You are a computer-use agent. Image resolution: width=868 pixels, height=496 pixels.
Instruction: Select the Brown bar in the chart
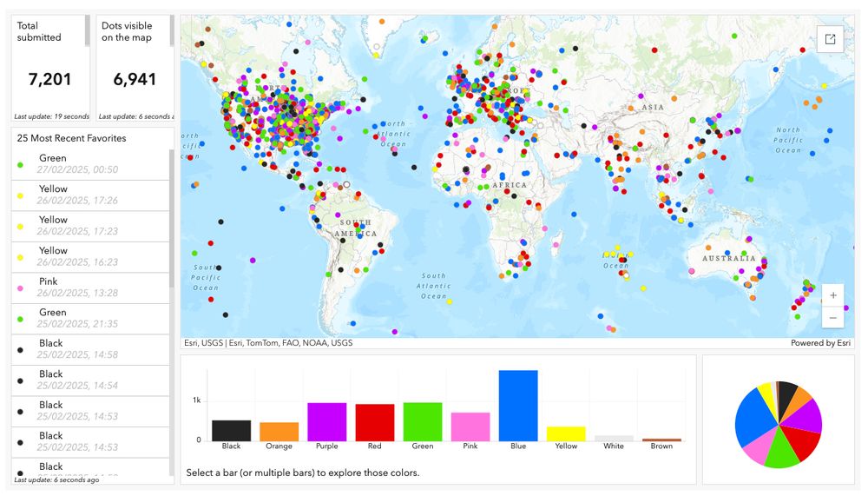click(661, 440)
